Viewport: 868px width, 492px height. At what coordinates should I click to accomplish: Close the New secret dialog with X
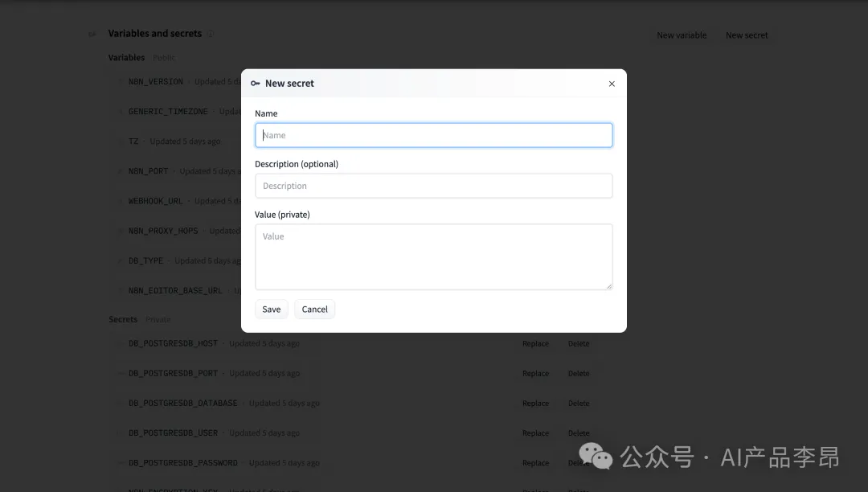(x=612, y=84)
